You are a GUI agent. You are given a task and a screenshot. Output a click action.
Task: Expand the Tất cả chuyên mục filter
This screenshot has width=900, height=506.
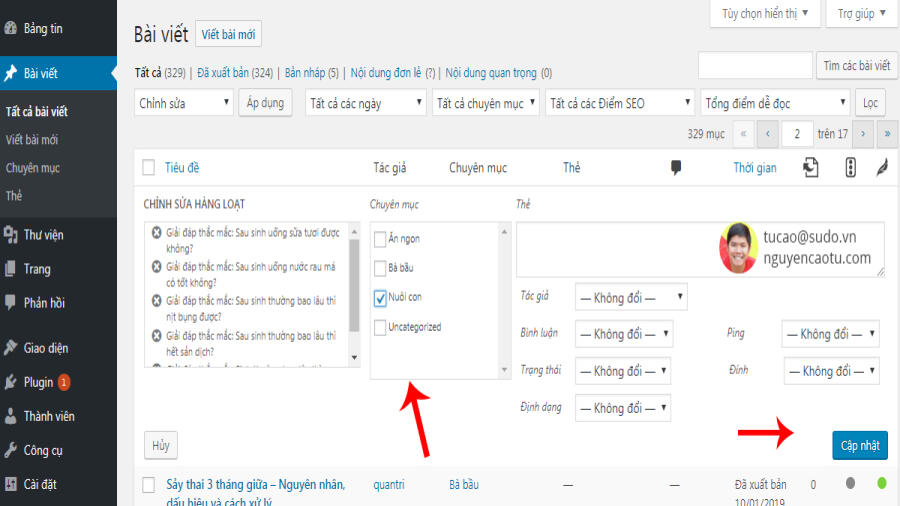pyautogui.click(x=486, y=103)
